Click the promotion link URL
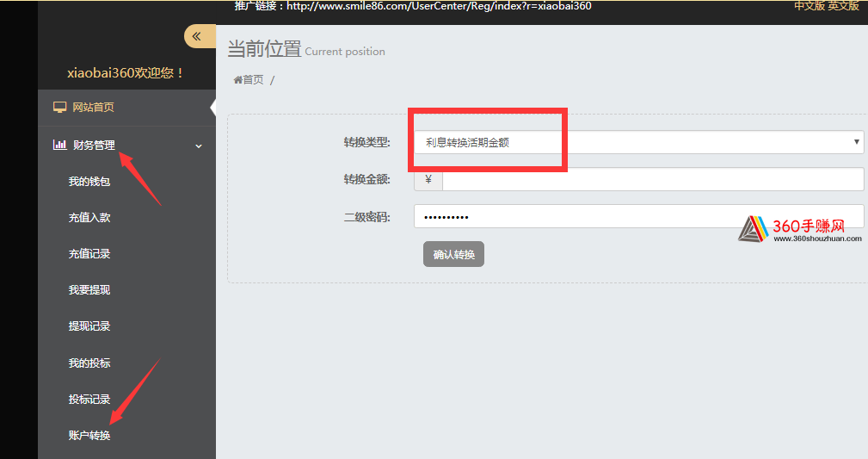The width and height of the screenshot is (868, 459). 439,6
